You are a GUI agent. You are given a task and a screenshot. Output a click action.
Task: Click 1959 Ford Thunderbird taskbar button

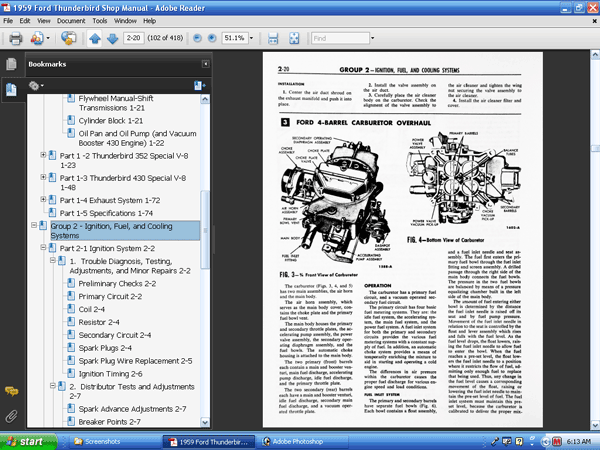click(x=209, y=442)
